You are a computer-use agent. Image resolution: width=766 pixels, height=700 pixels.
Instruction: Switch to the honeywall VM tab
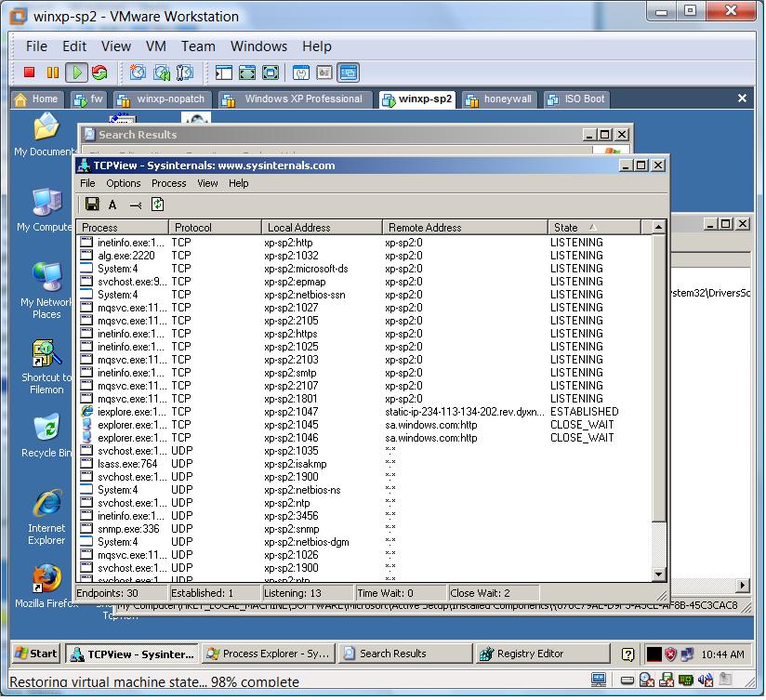pyautogui.click(x=501, y=99)
